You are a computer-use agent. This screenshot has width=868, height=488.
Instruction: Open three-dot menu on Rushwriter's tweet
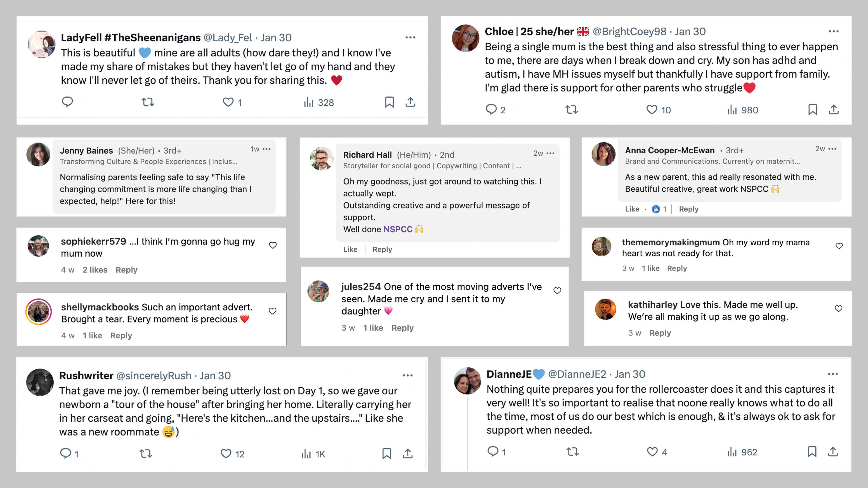408,375
